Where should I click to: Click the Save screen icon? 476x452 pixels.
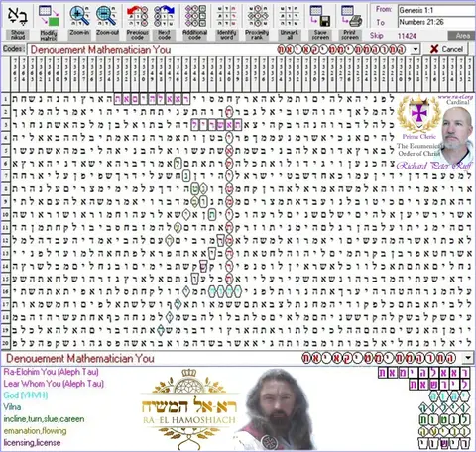[x=320, y=16]
